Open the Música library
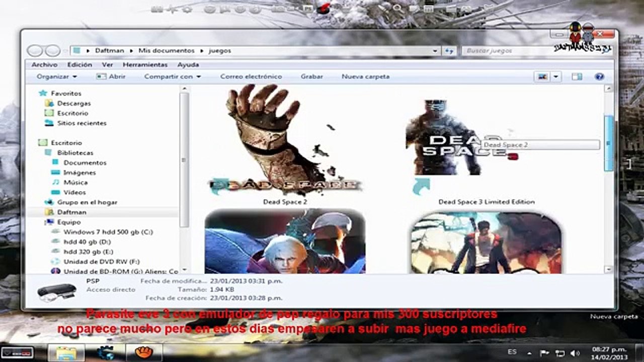The image size is (644, 362). click(75, 183)
